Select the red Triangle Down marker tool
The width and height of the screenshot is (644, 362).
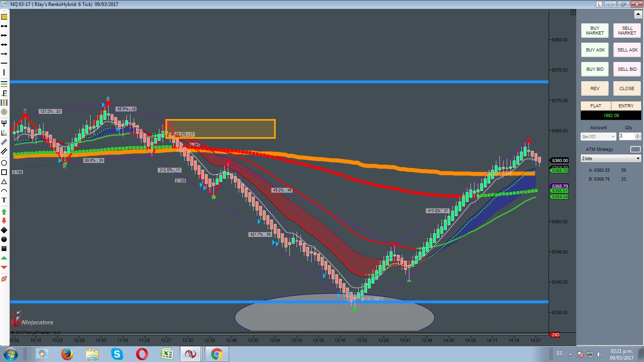pyautogui.click(x=4, y=267)
